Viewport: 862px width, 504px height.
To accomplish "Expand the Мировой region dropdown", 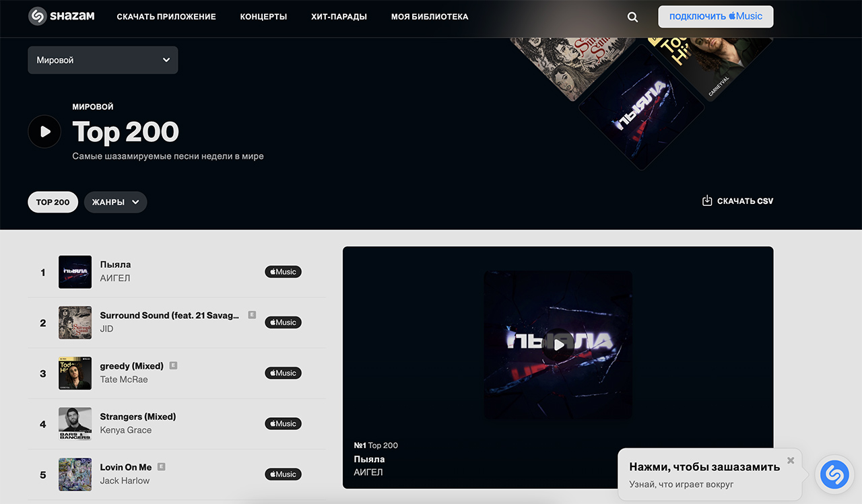I will click(103, 60).
